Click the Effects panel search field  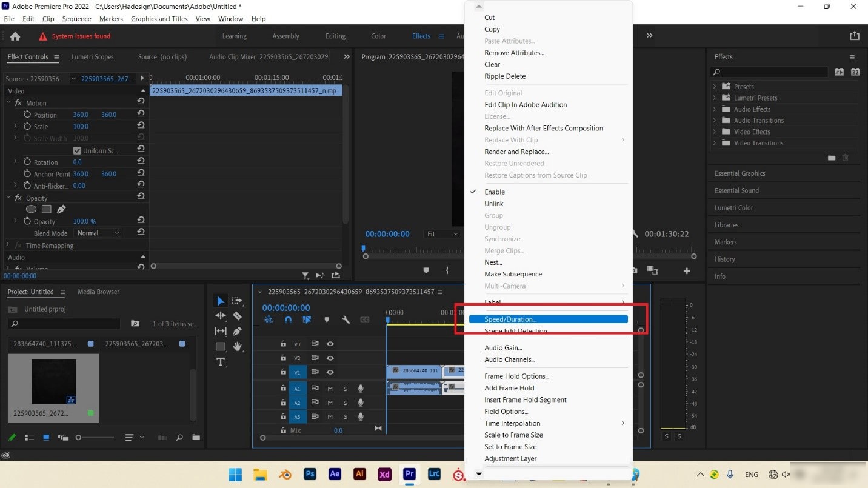[769, 72]
